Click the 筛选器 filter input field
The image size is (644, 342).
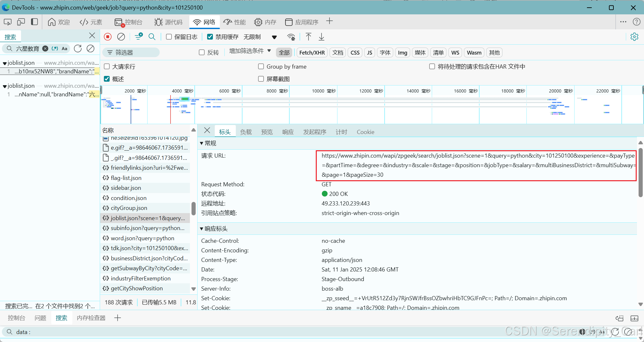[131, 52]
